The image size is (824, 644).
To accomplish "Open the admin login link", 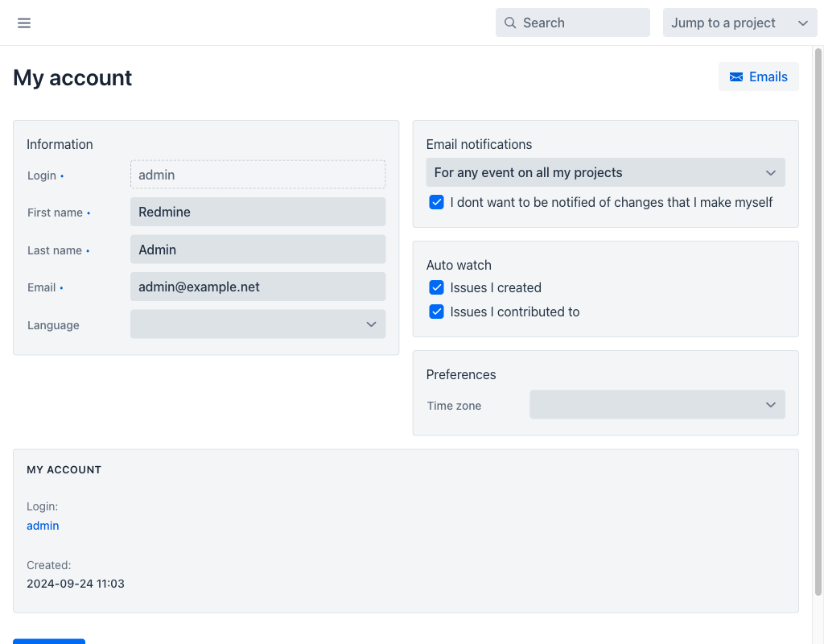I will point(43,526).
